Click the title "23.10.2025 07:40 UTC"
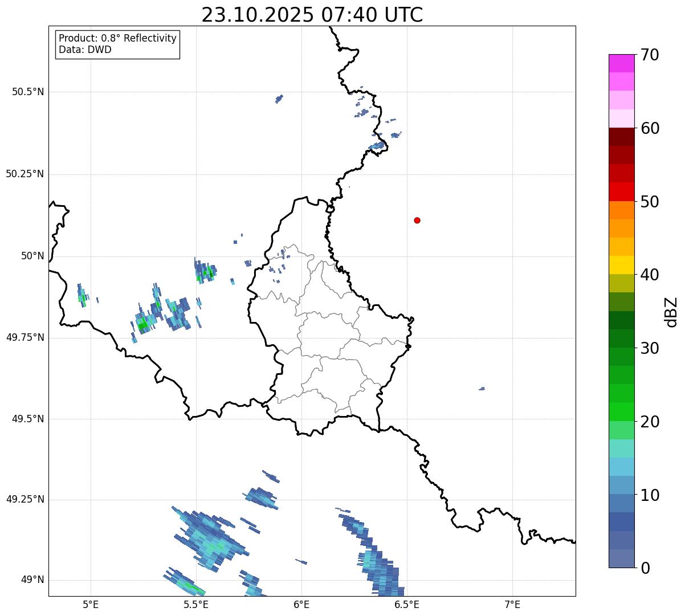This screenshot has width=685, height=616. (312, 15)
